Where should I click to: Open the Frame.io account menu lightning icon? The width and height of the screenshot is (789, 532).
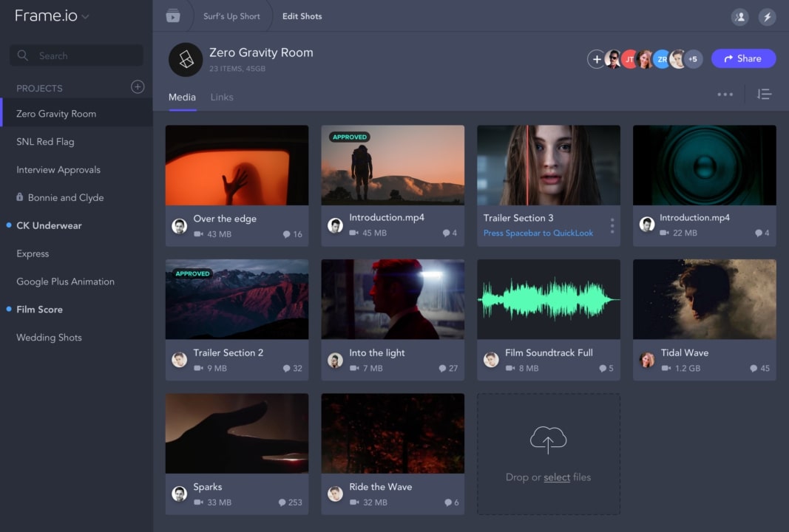point(767,16)
